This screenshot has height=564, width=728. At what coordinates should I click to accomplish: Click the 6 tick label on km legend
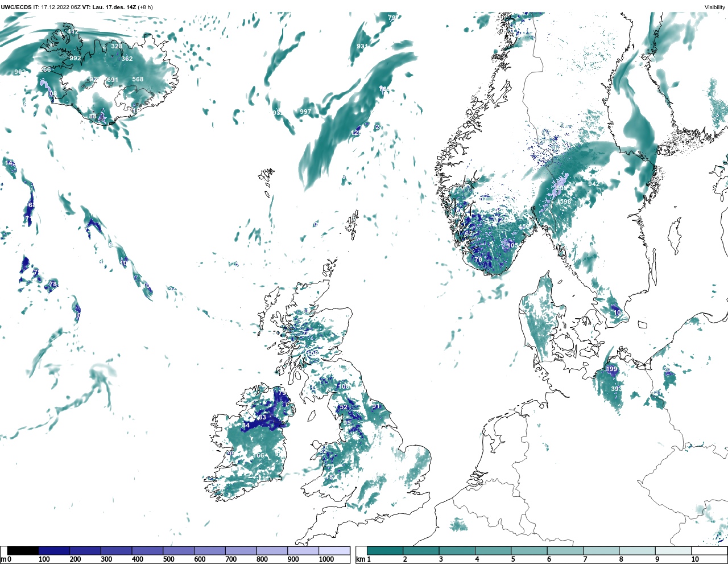point(549,559)
